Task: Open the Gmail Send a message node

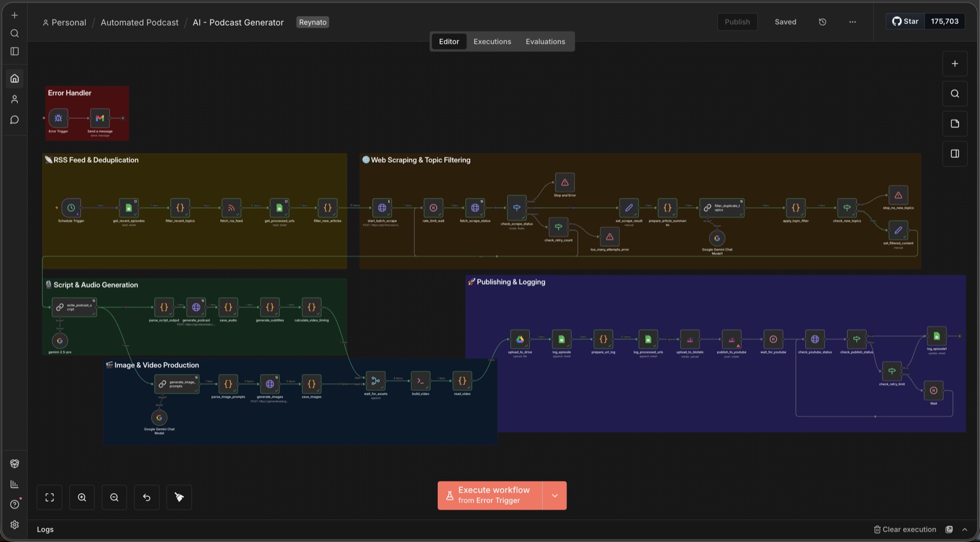Action: [100, 118]
